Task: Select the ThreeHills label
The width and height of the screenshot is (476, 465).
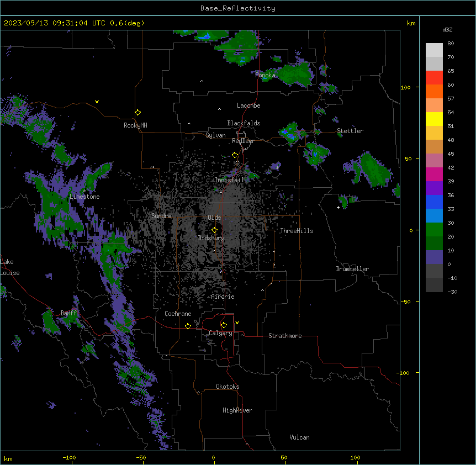Action: click(297, 231)
